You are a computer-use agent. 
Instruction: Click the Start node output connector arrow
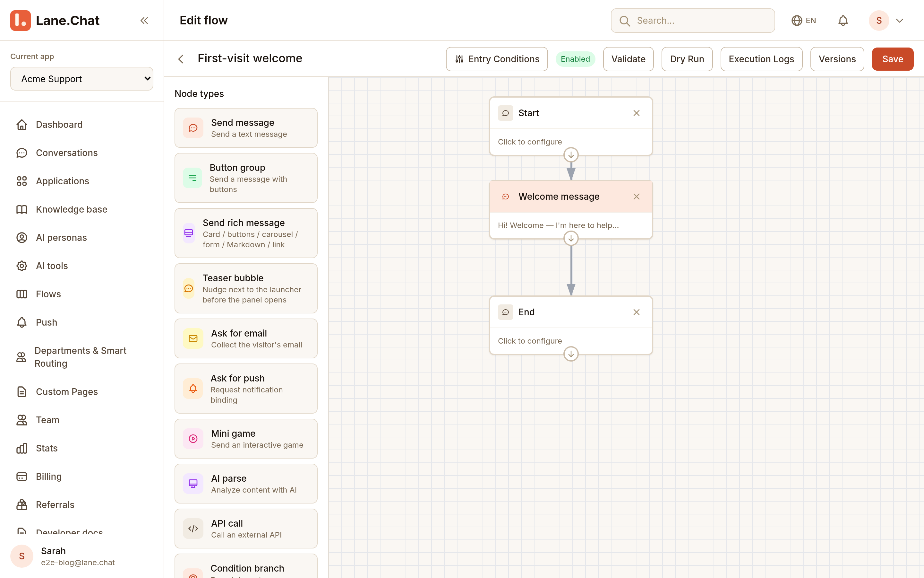pos(571,155)
